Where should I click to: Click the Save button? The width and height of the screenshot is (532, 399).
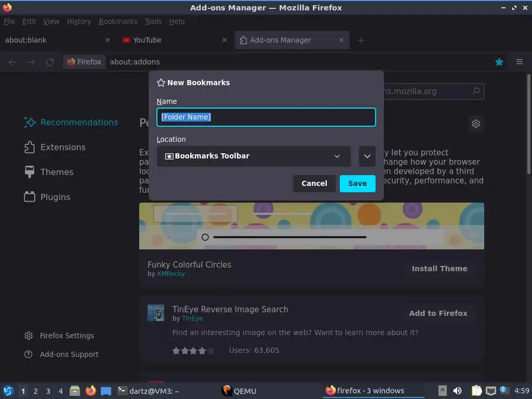pos(357,183)
